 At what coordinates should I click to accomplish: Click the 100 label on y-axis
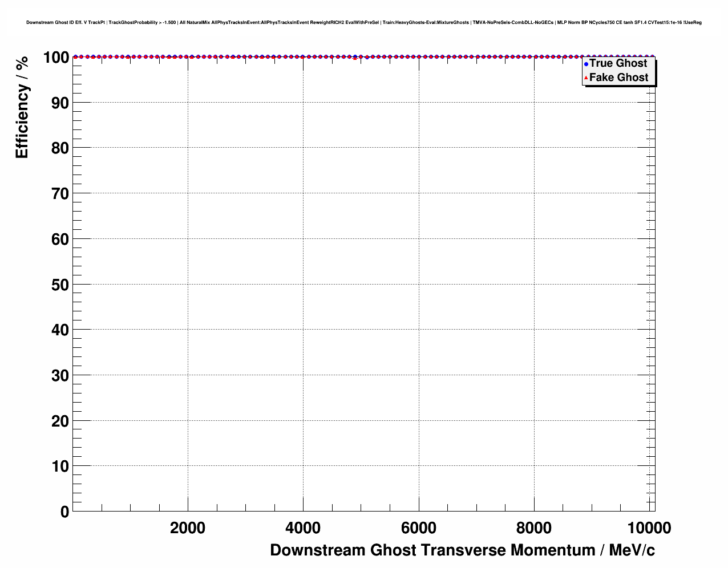pos(56,58)
